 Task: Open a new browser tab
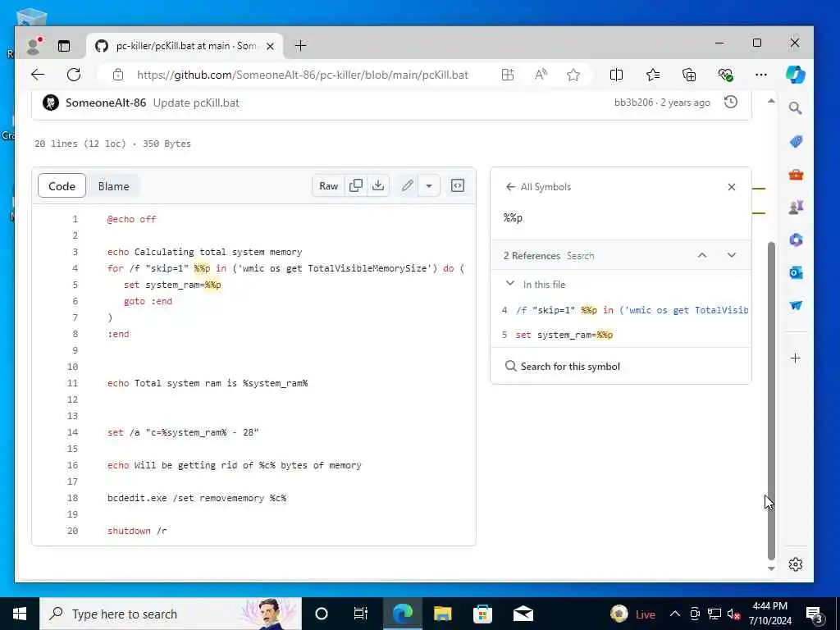300,46
